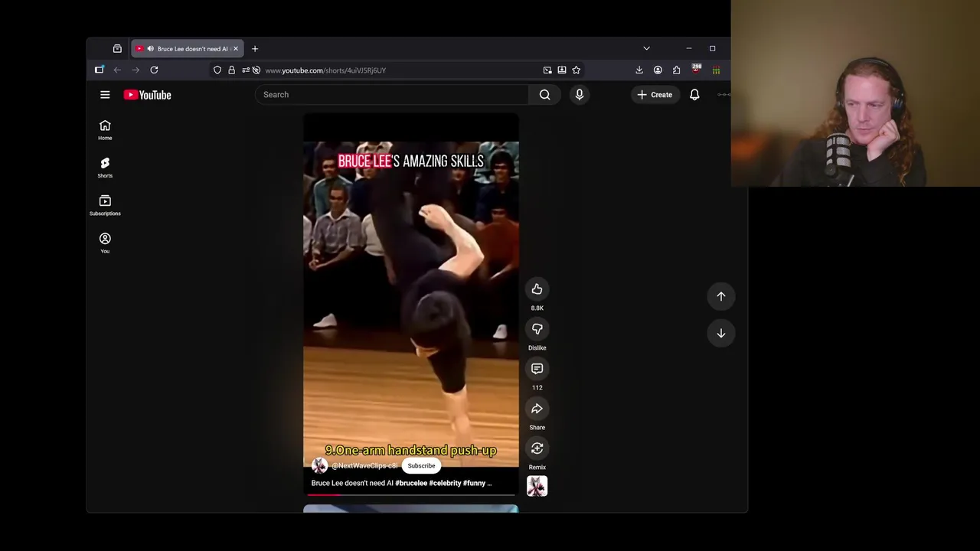Click the youtube.com address bar URL
Viewport: 980px width, 551px height.
coord(325,70)
